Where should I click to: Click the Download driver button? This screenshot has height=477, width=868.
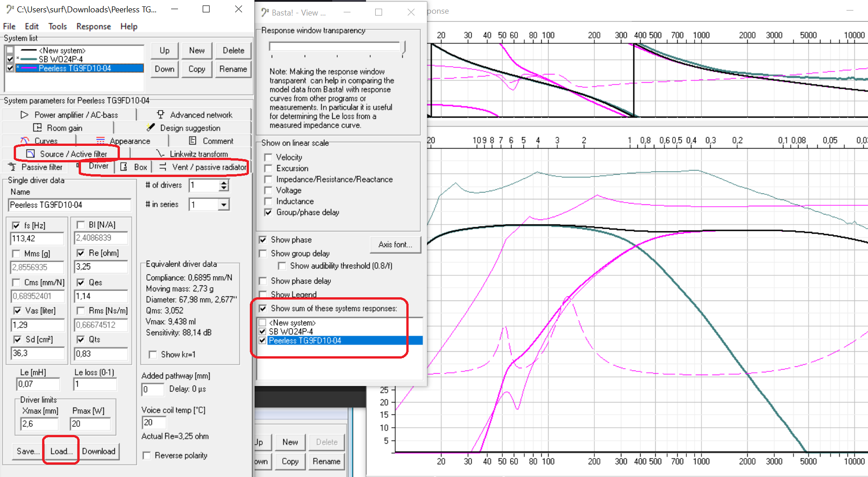(x=99, y=451)
